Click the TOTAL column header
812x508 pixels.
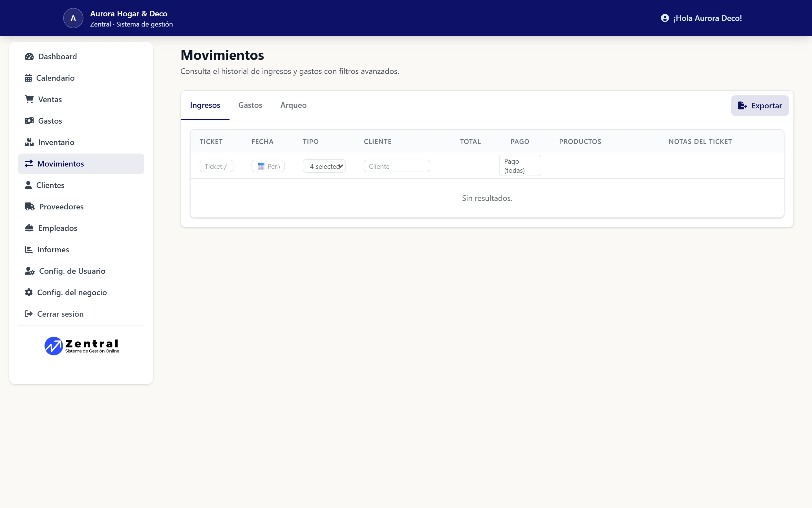(470, 141)
